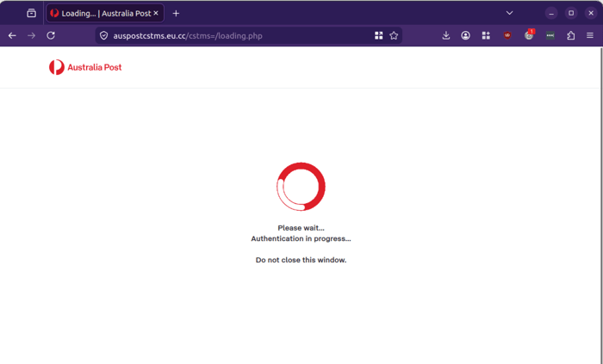Click the auspostcstms.eu.cc address field

(x=240, y=35)
